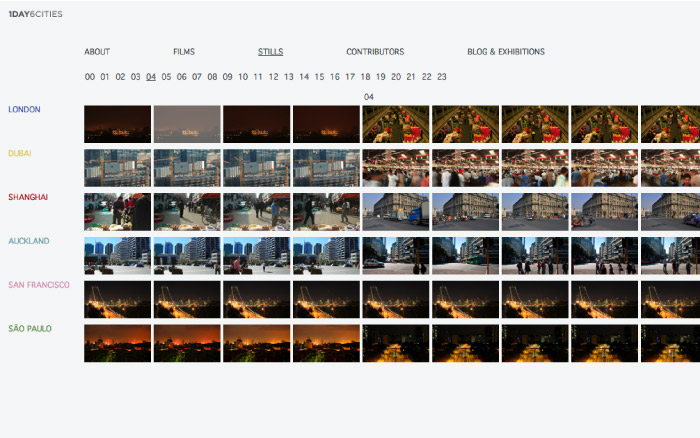Open the AUCKLAND city link
Viewport: 700px width, 438px height.
[28, 241]
